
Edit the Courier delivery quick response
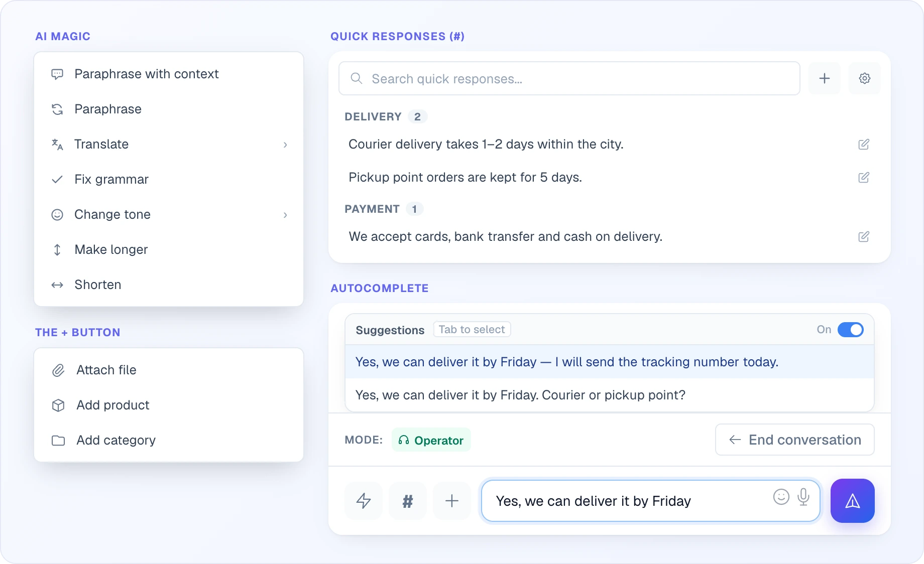864,145
